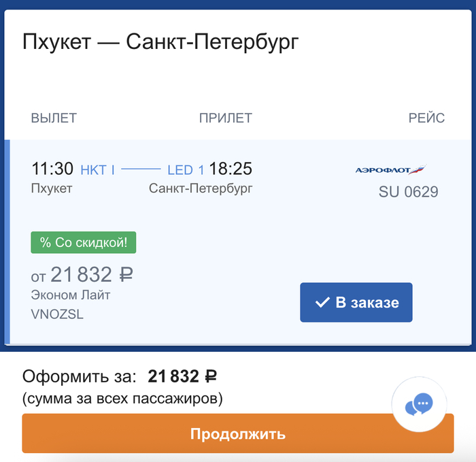Click the VNOZSL fare code

[x=57, y=314]
